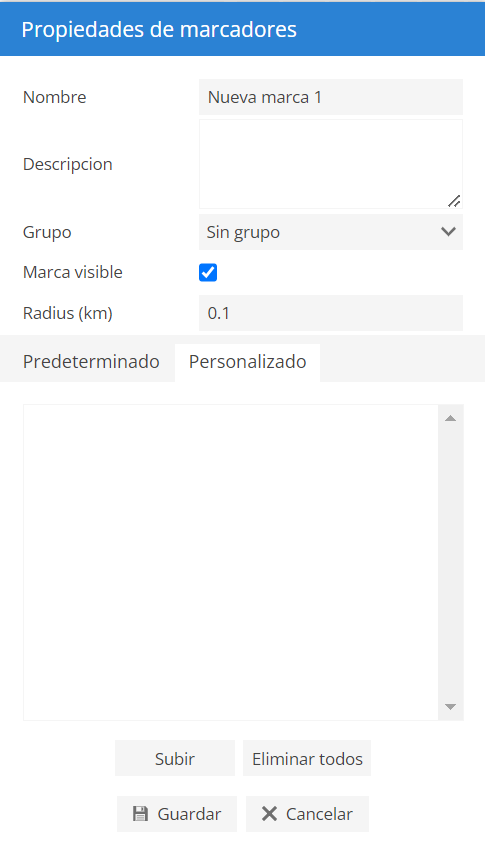The height and width of the screenshot is (851, 485).
Task: Toggle the Marca visible checkbox
Action: pos(208,272)
